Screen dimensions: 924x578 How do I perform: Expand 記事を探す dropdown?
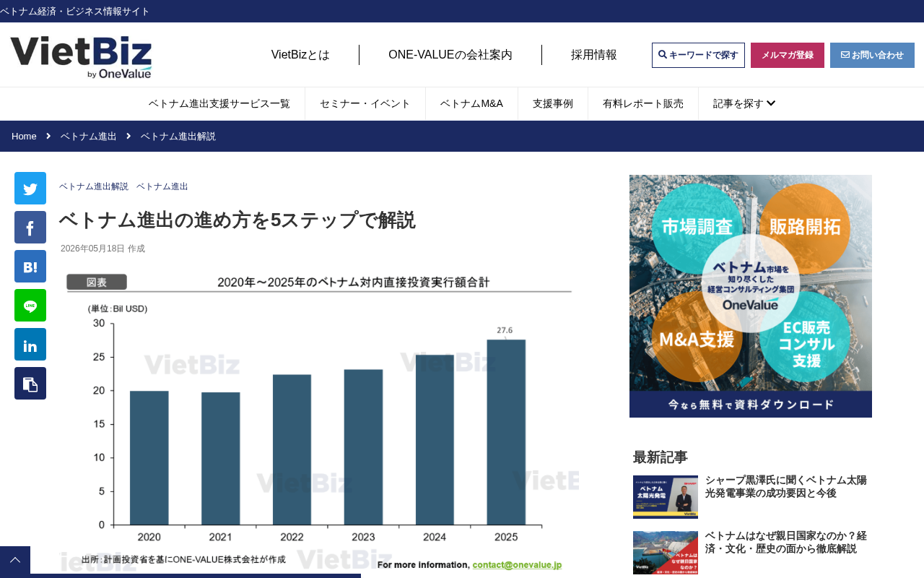[x=744, y=103]
